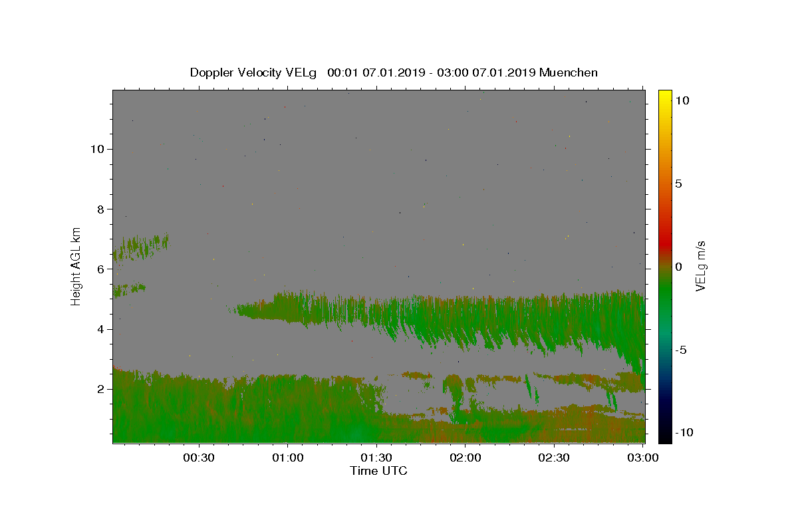This screenshot has width=798, height=532.
Task: Click the 02:00 time tick label
Action: pyautogui.click(x=465, y=458)
